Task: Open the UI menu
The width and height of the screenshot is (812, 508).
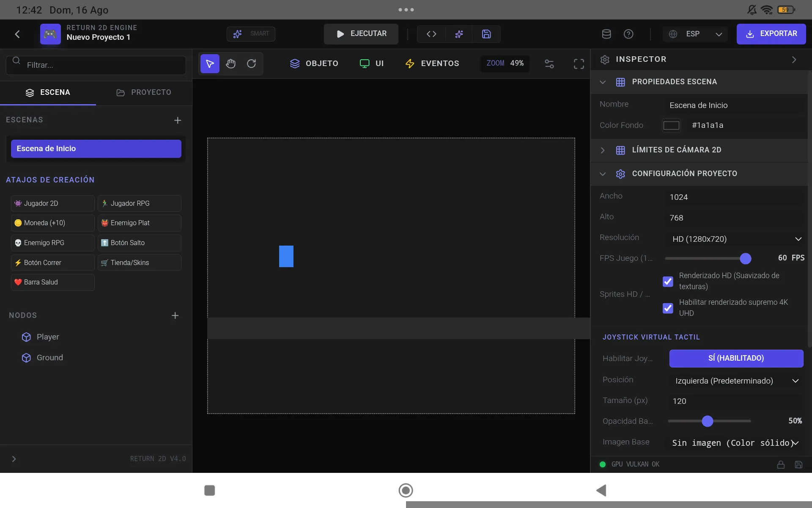Action: tap(372, 63)
